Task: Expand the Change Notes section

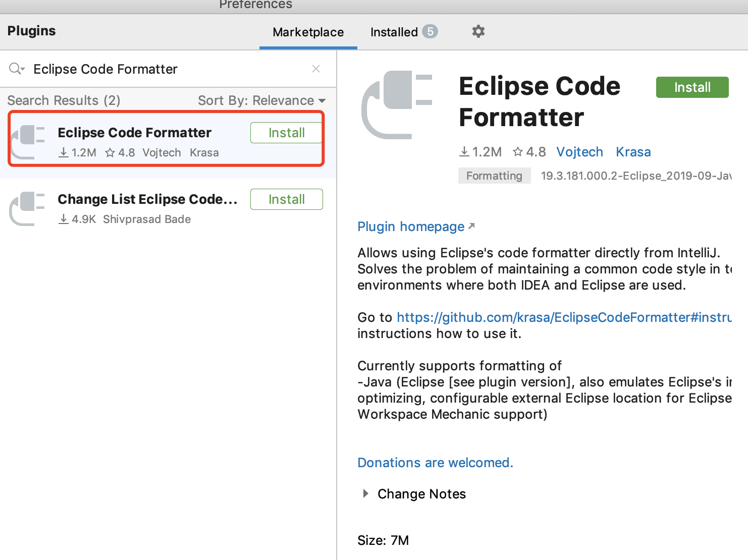Action: [366, 493]
